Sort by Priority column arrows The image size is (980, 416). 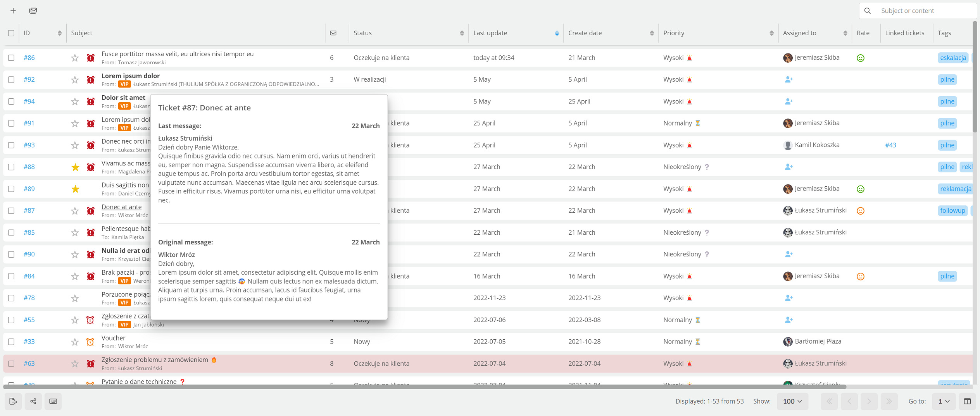[x=771, y=33]
